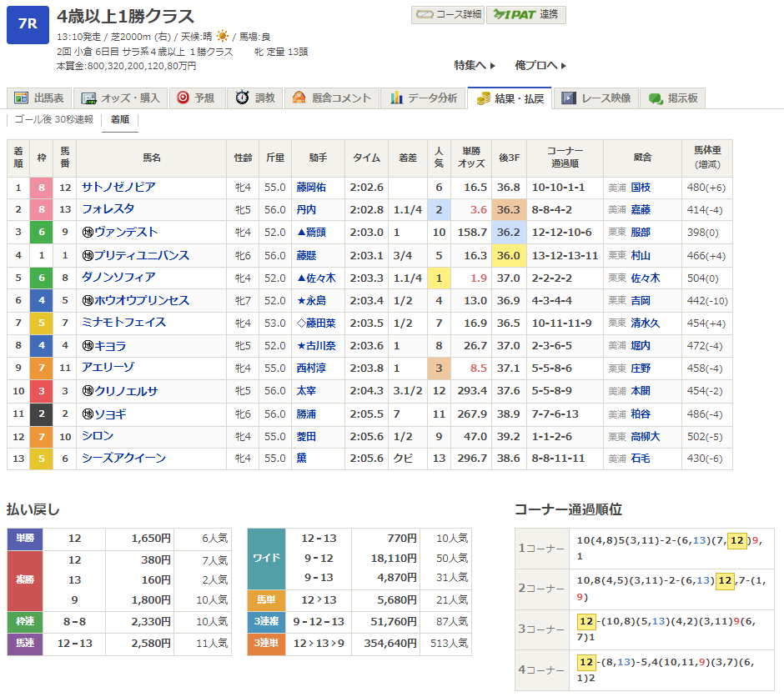Select the 調教 stopwatch icon tab
Screen dimensions: 784x697
click(x=243, y=98)
